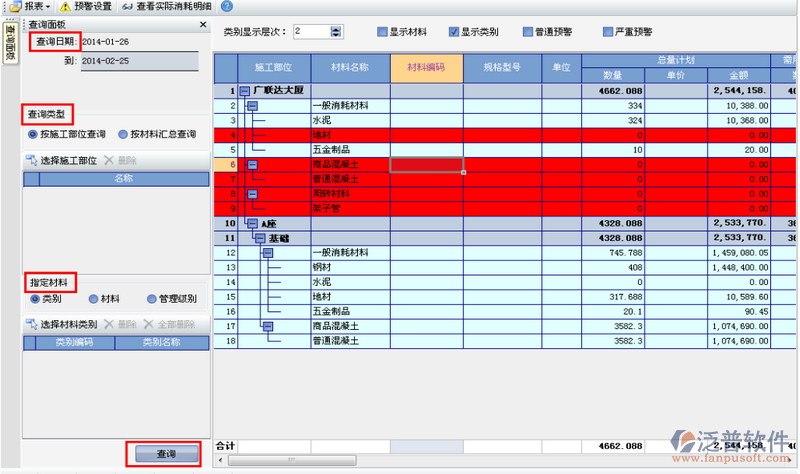Select the vertical 查询面板 side tab

point(9,44)
